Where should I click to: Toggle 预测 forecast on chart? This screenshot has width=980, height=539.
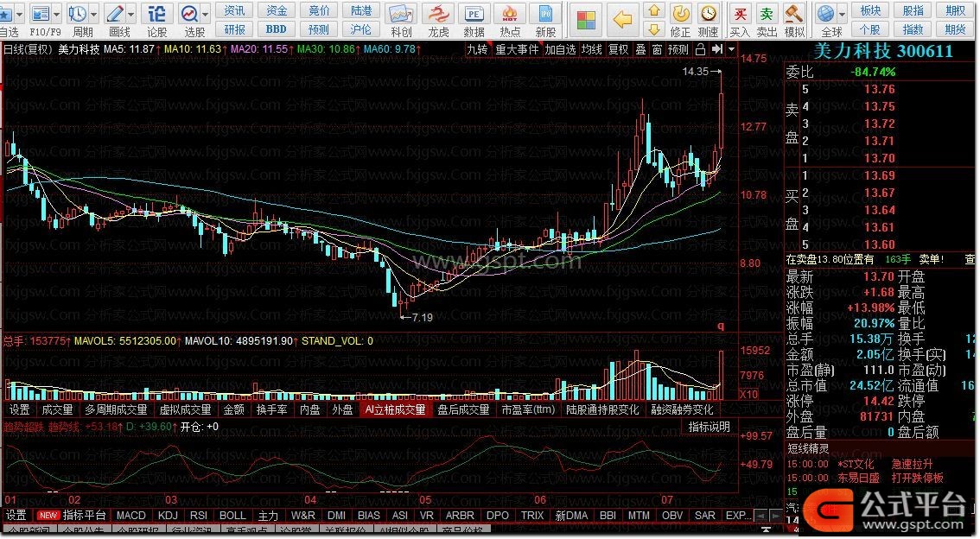coord(678,49)
